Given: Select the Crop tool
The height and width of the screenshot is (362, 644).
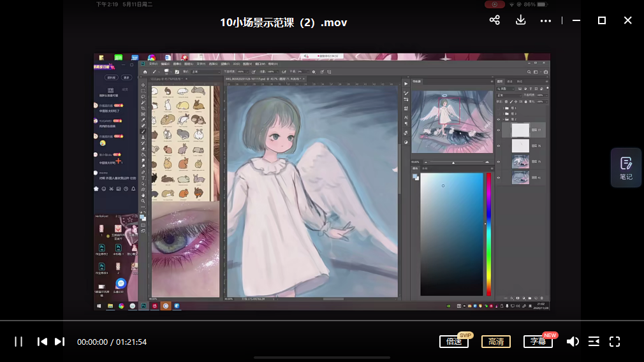Looking at the screenshot, I should (x=143, y=109).
